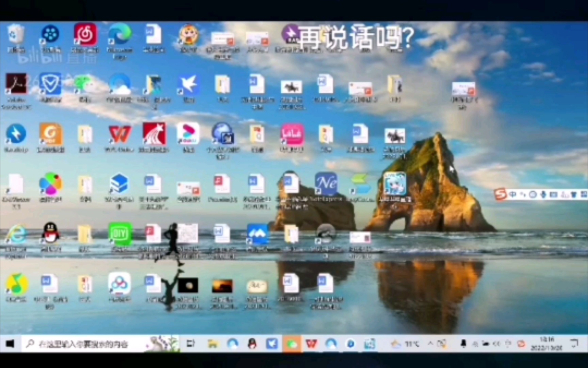Viewport: 588px width, 368px height.
Task: Open the globe network connection desktop icon
Action: [223, 134]
